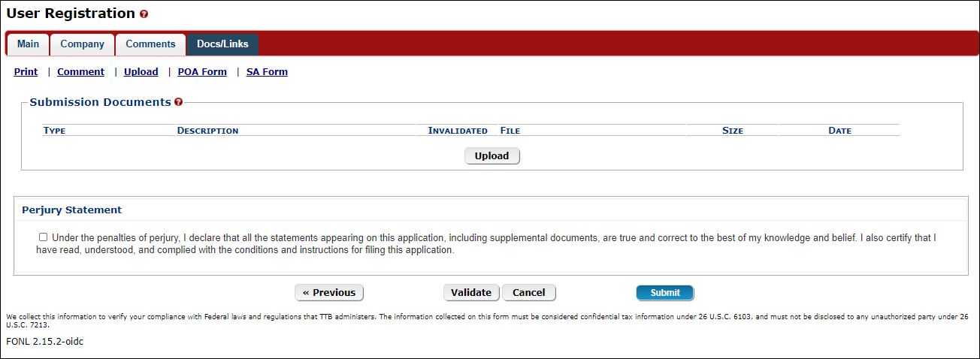980x359 pixels.
Task: Click the Description column header
Action: (208, 131)
